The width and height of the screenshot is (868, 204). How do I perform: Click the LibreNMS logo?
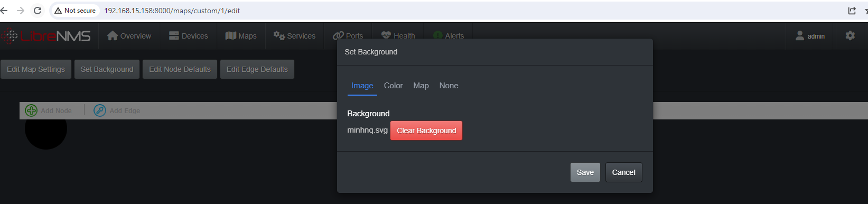(46, 36)
